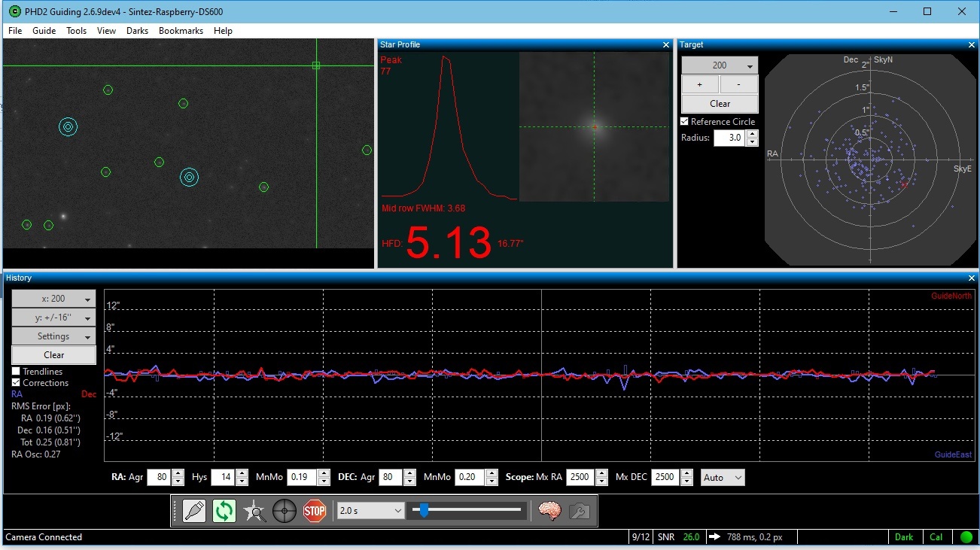
Task: Open the Darks menu
Action: (137, 31)
